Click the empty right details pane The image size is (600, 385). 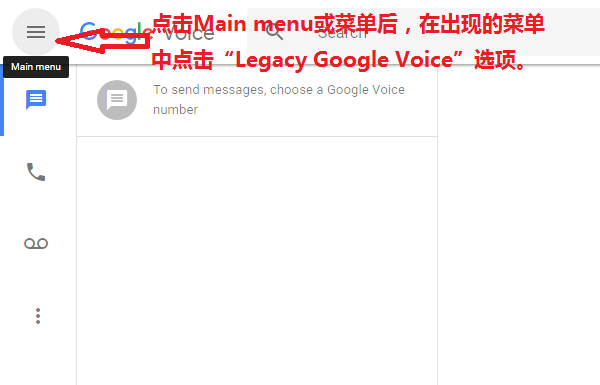tap(518, 225)
